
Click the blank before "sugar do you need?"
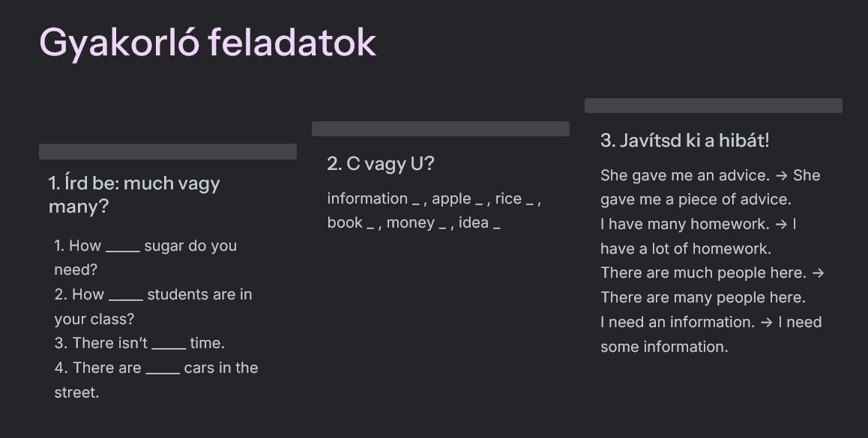pyautogui.click(x=122, y=247)
